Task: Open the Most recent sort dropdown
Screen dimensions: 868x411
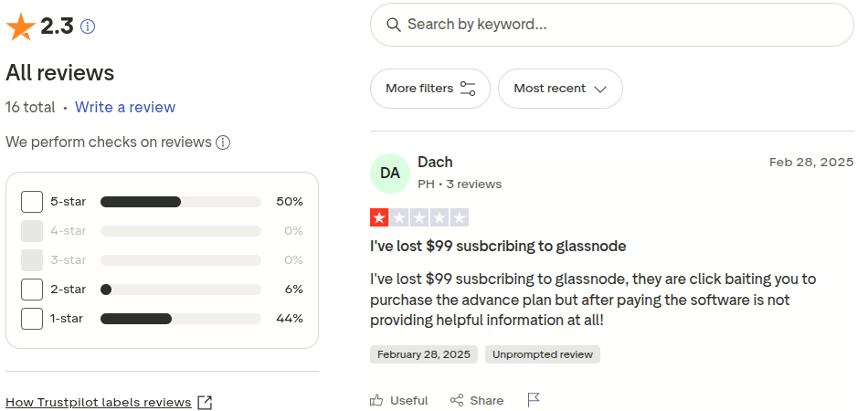Action: (x=560, y=89)
